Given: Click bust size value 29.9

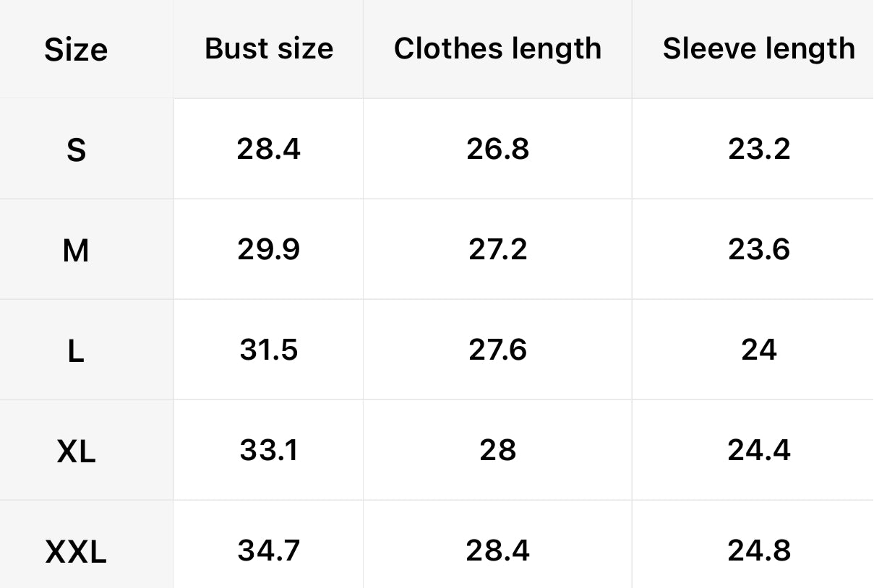Looking at the screenshot, I should (268, 249).
